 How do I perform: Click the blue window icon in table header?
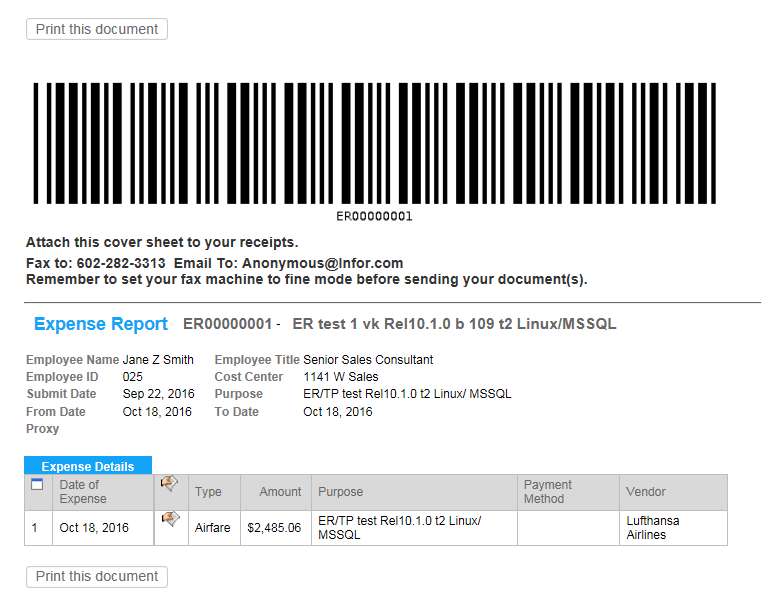pos(38,485)
